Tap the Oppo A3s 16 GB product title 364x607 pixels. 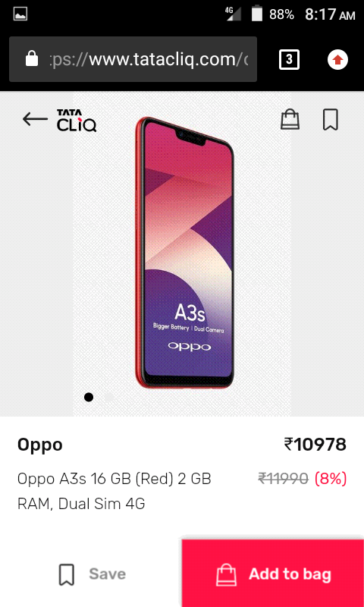[x=115, y=491]
